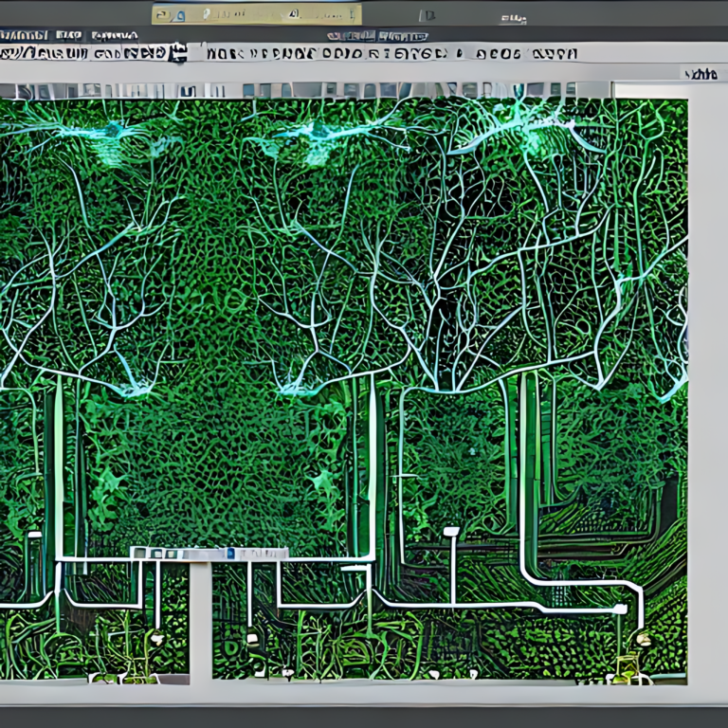Click the blue button in the floating mini toolbar

point(229,554)
